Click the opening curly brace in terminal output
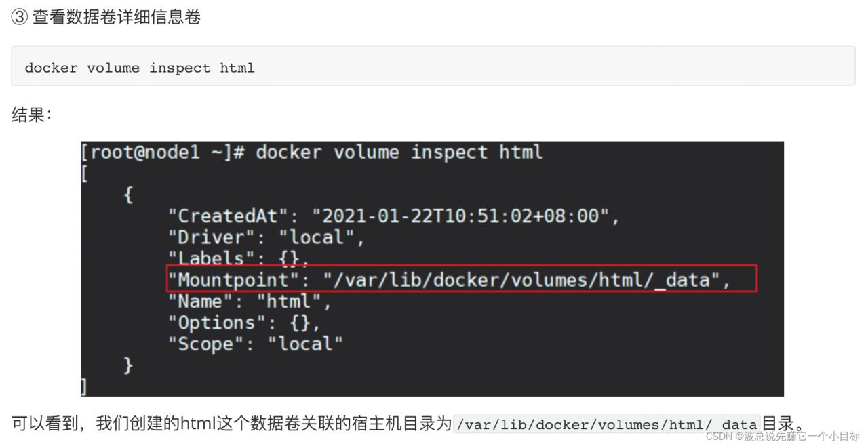This screenshot has height=446, width=868. tap(128, 195)
